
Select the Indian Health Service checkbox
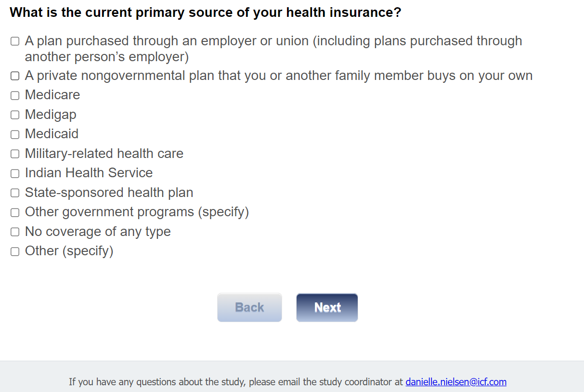[15, 173]
